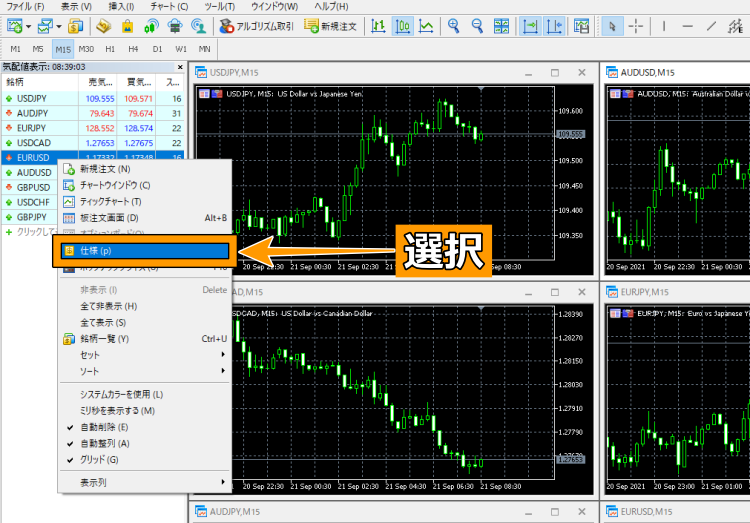The width and height of the screenshot is (750, 523).
Task: Switch chart to bar chart icon
Action: [x=378, y=26]
